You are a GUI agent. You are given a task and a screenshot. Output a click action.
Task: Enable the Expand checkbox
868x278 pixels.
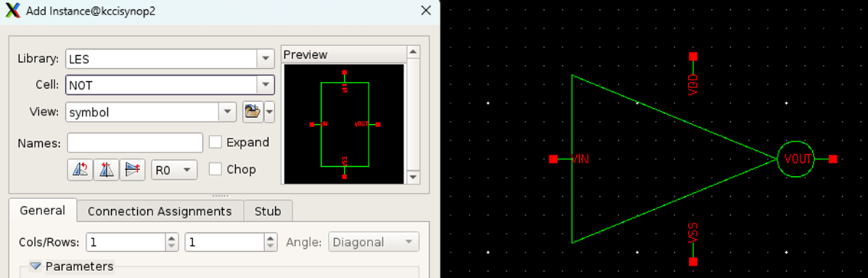pos(215,142)
